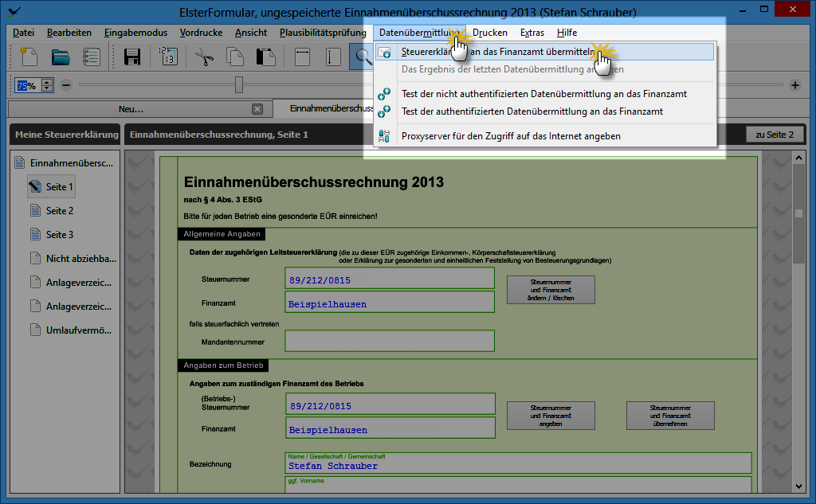This screenshot has height=504, width=816.
Task: Click the Steuernummer field under Allgemeine Angaben
Action: coord(390,278)
